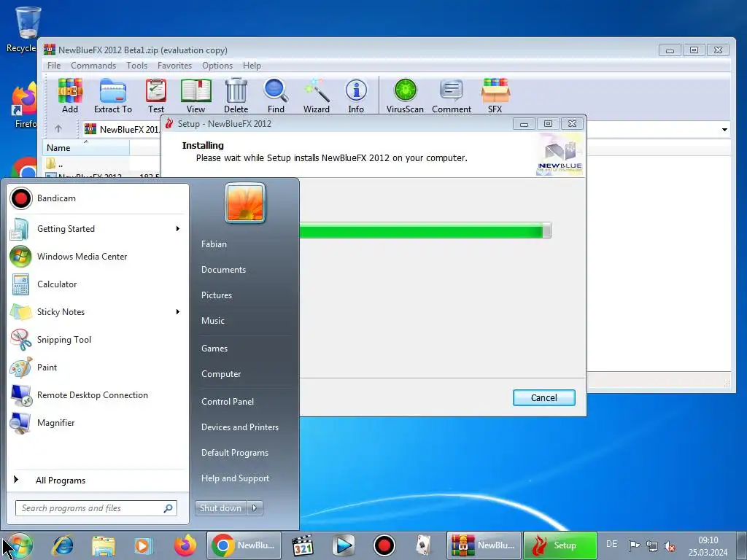Click the user account flower picture
747x560 pixels.
(245, 203)
